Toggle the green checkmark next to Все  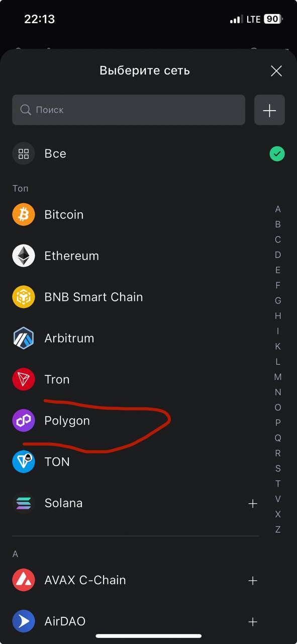[x=277, y=154]
